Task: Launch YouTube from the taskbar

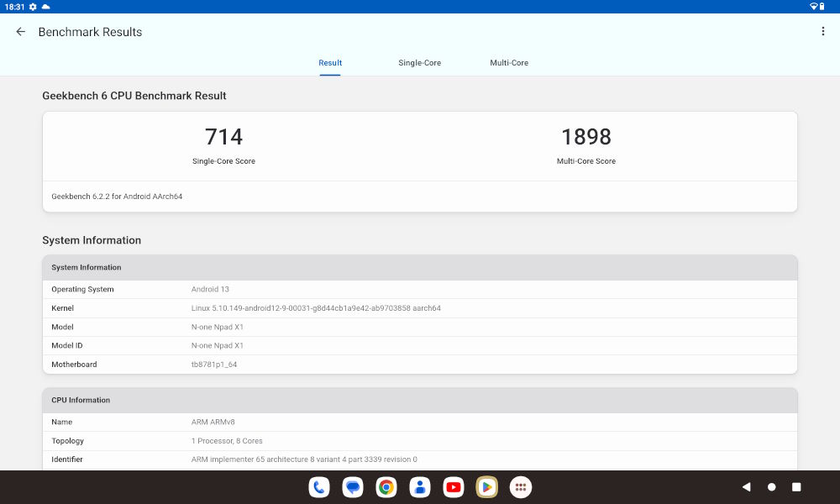Action: click(x=454, y=487)
